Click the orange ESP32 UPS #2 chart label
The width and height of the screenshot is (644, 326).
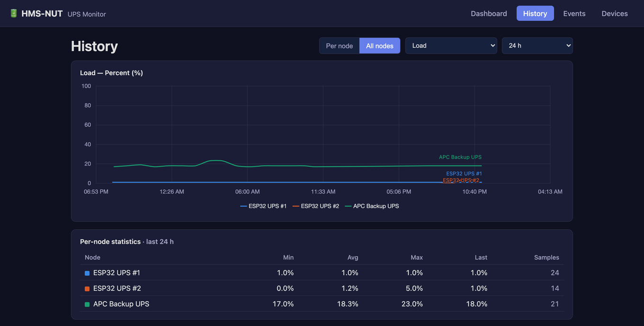point(461,180)
